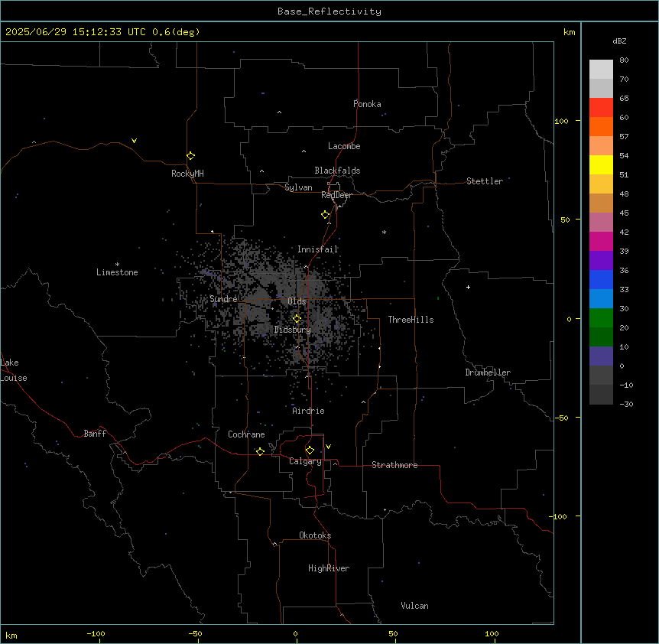This screenshot has height=644, width=659.
Task: Click the Airdrie city label
Action: click(308, 411)
